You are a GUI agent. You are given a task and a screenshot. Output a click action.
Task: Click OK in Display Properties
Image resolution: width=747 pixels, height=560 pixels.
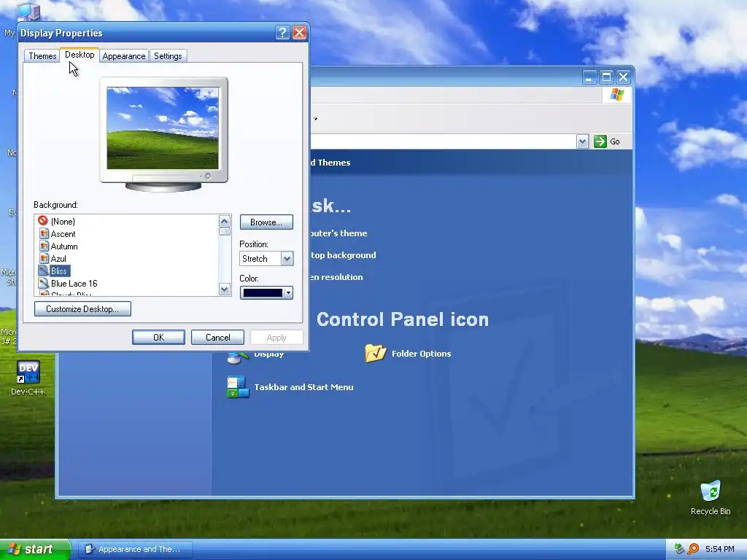(158, 337)
